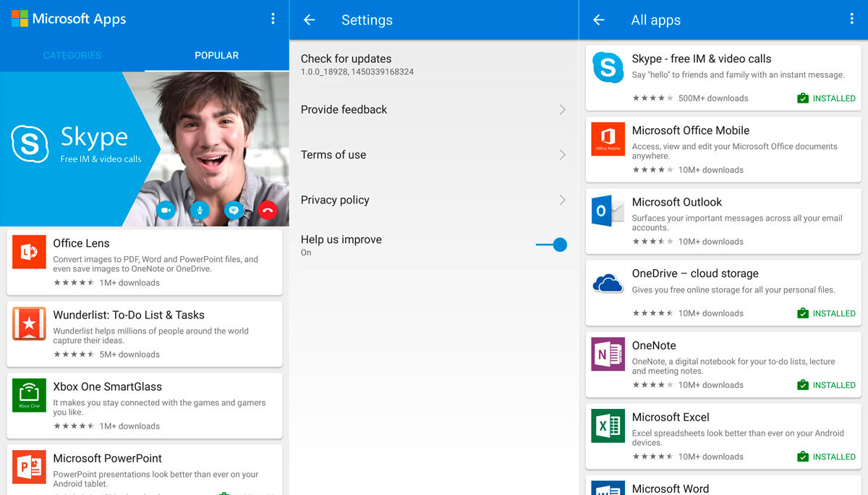Open the Wunderlist app icon
The image size is (868, 495).
pos(29,323)
